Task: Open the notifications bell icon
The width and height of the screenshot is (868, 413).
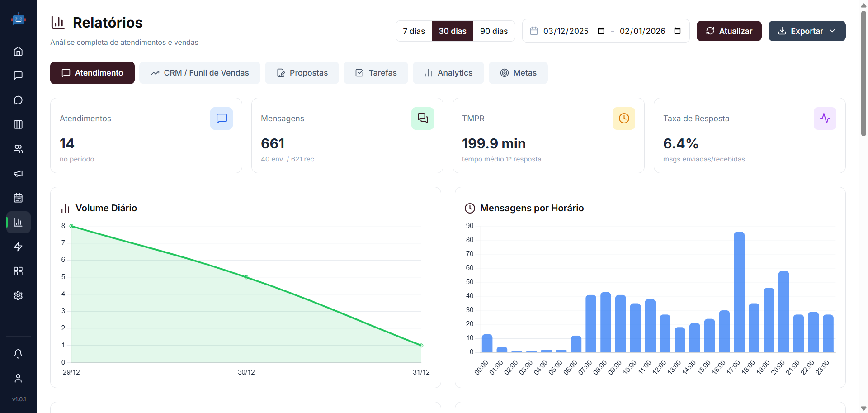Action: tap(18, 354)
